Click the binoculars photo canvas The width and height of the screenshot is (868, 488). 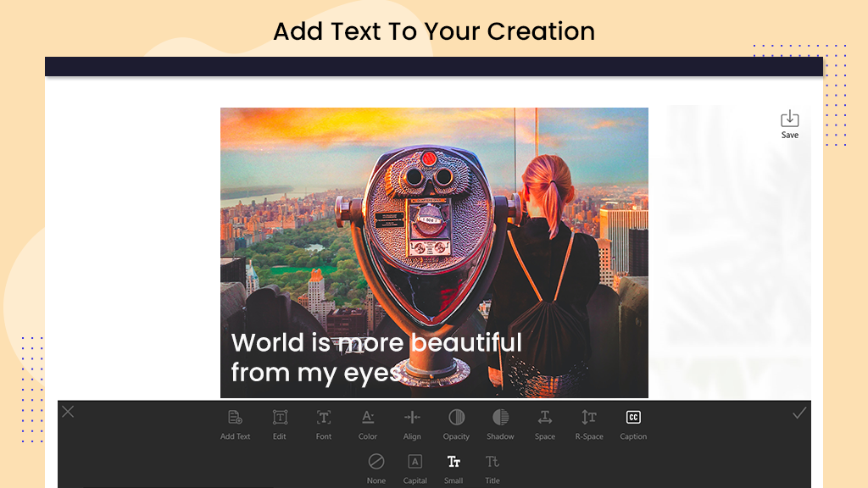click(434, 252)
